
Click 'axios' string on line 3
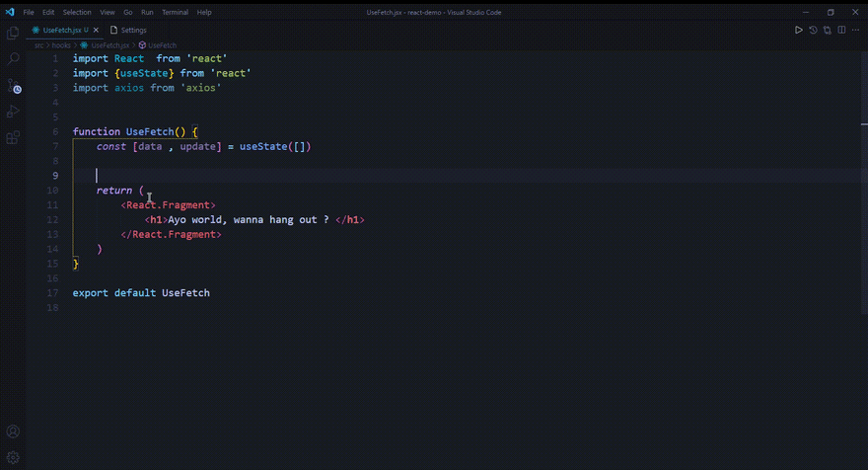200,88
